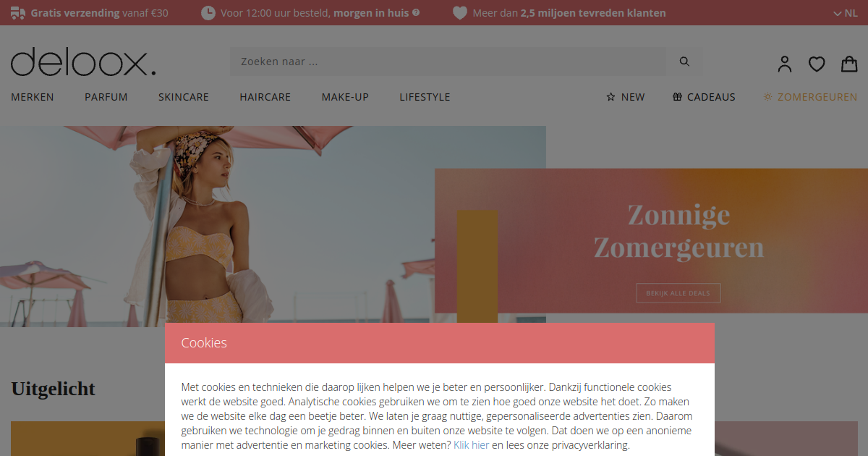
Task: Click the 'BEKIJK ALLE DEALS' button
Action: 678,293
